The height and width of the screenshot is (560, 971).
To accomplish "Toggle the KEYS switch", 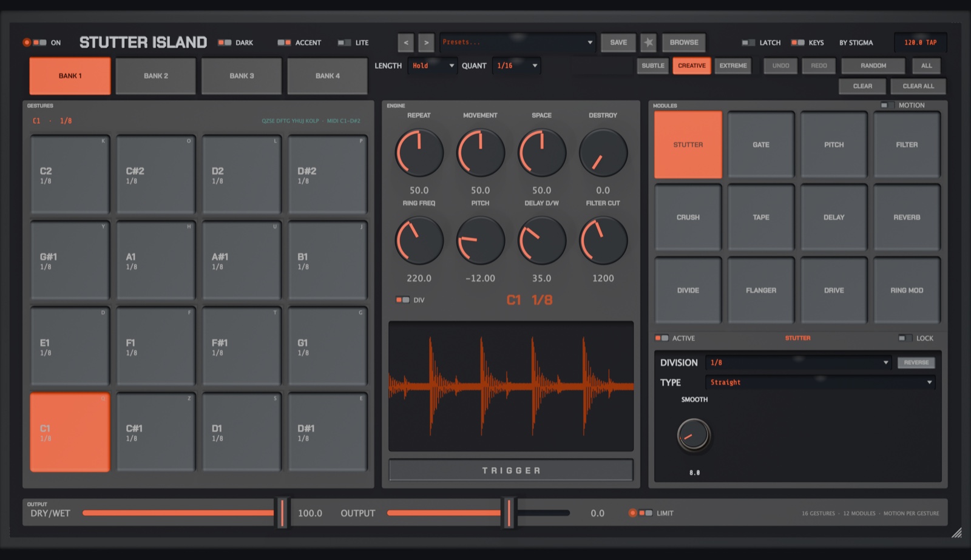I will click(798, 42).
